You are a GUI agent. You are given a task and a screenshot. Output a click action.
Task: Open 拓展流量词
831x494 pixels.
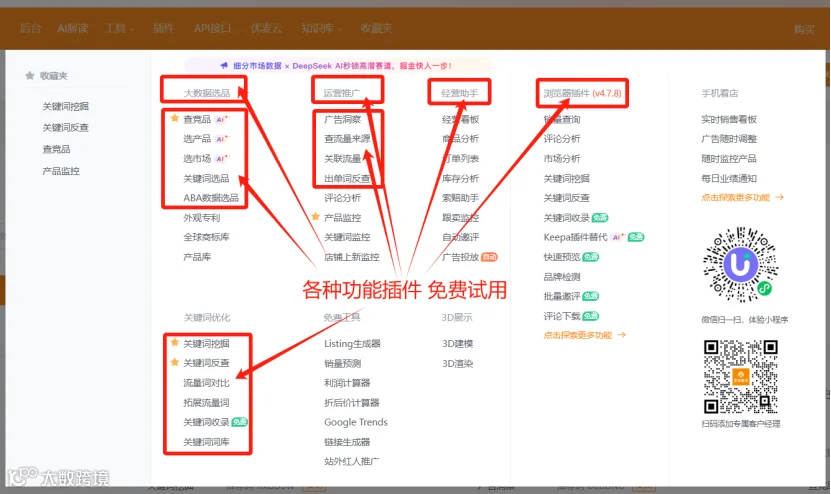[x=206, y=403]
